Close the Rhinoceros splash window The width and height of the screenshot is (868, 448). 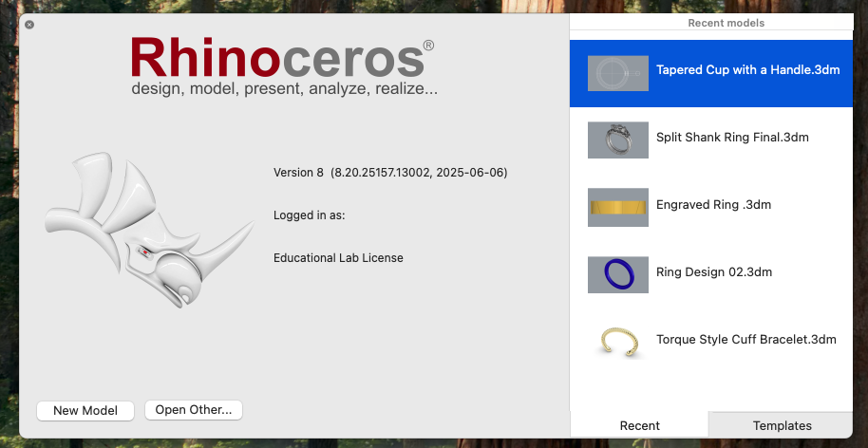(x=29, y=25)
